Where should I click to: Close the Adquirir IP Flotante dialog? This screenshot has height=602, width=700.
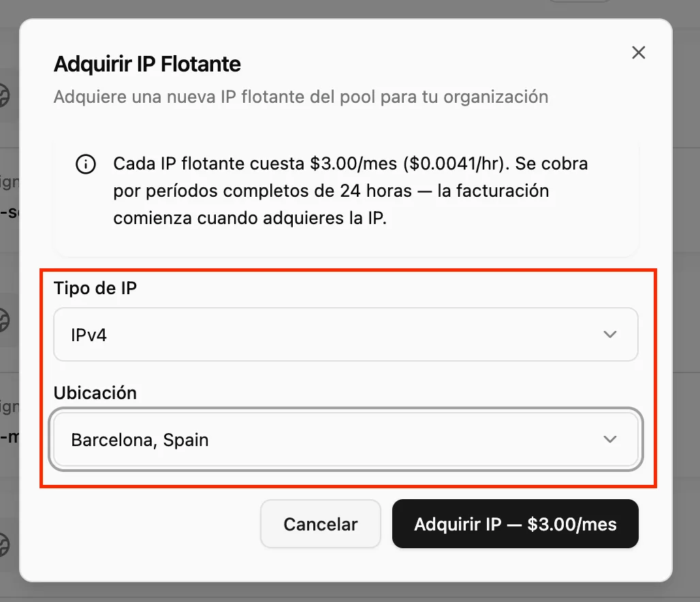point(638,52)
